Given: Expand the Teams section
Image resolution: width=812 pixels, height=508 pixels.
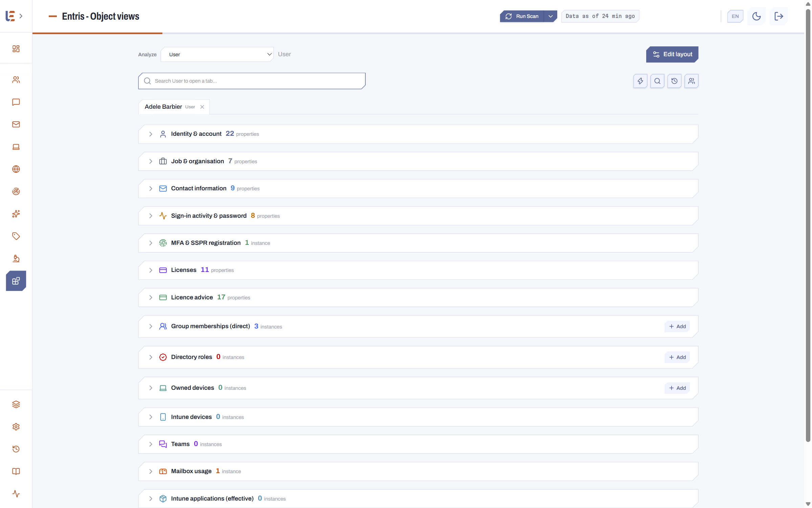Looking at the screenshot, I should coord(418,444).
